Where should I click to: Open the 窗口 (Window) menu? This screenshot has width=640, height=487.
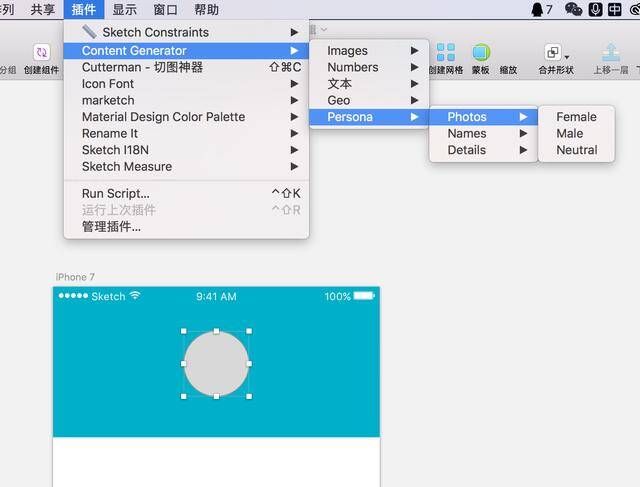[x=165, y=9]
